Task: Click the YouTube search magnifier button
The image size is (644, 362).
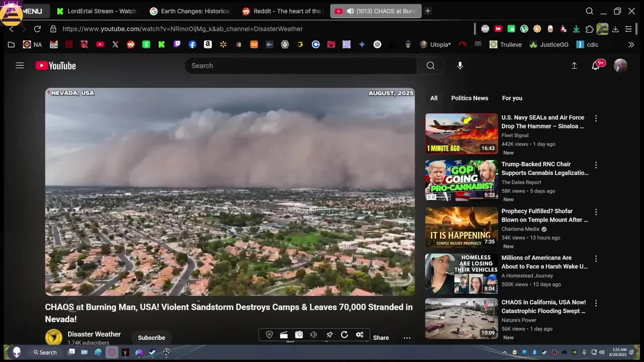Action: point(430,65)
